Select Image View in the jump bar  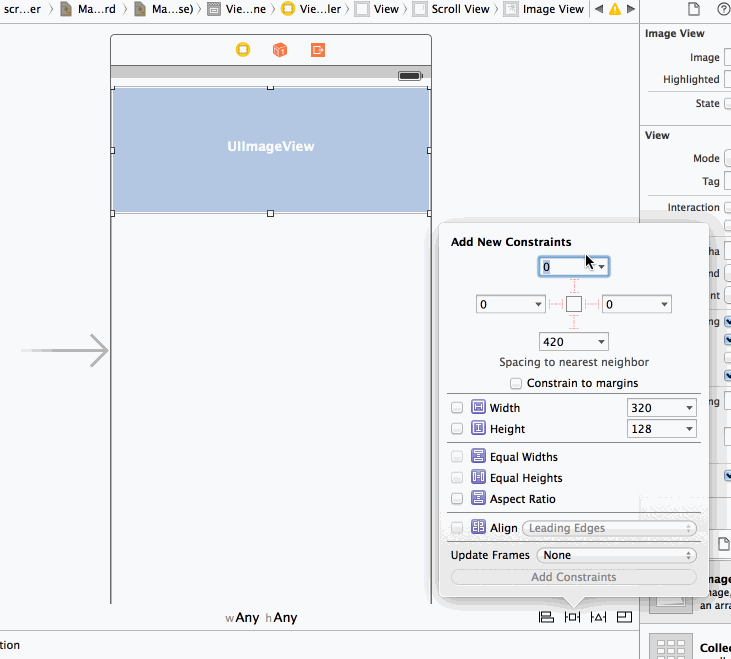click(545, 9)
